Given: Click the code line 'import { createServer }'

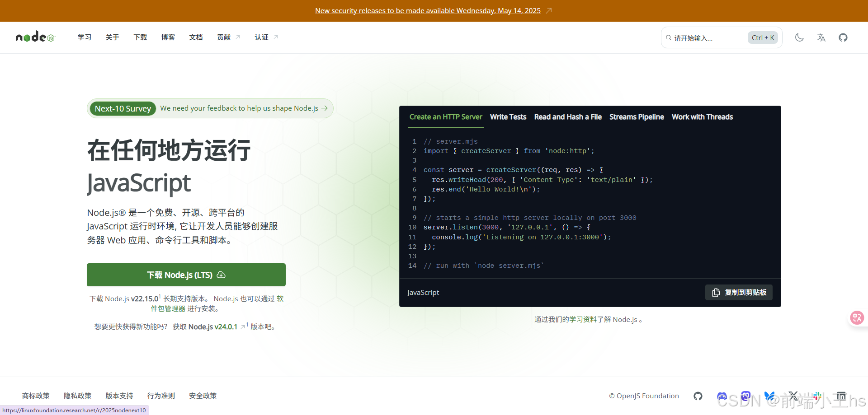Looking at the screenshot, I should click(x=509, y=151).
